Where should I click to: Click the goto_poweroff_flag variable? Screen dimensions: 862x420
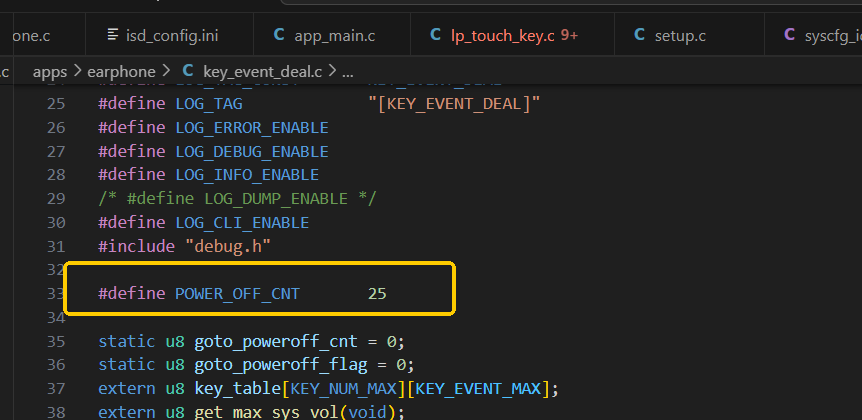click(x=280, y=364)
